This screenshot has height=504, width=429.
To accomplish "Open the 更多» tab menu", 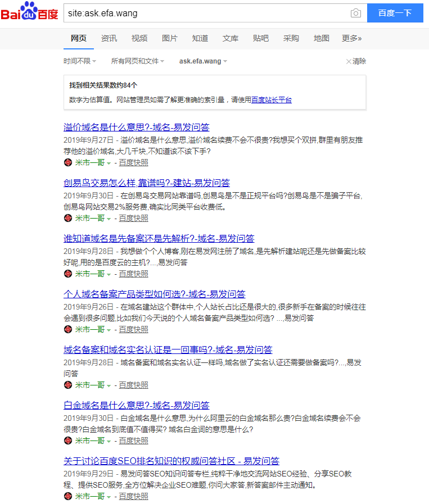I will click(352, 39).
